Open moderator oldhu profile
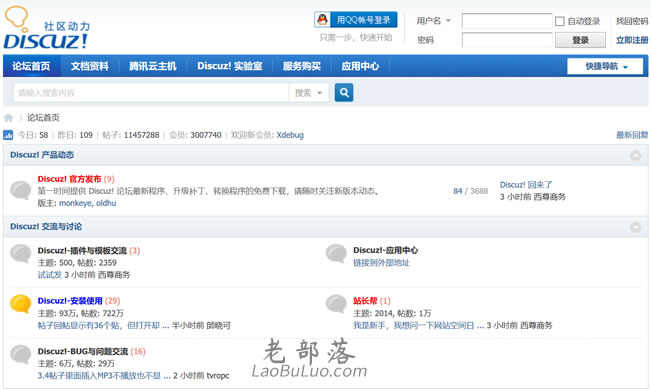Viewport: 651px width, 389px height. (x=106, y=203)
